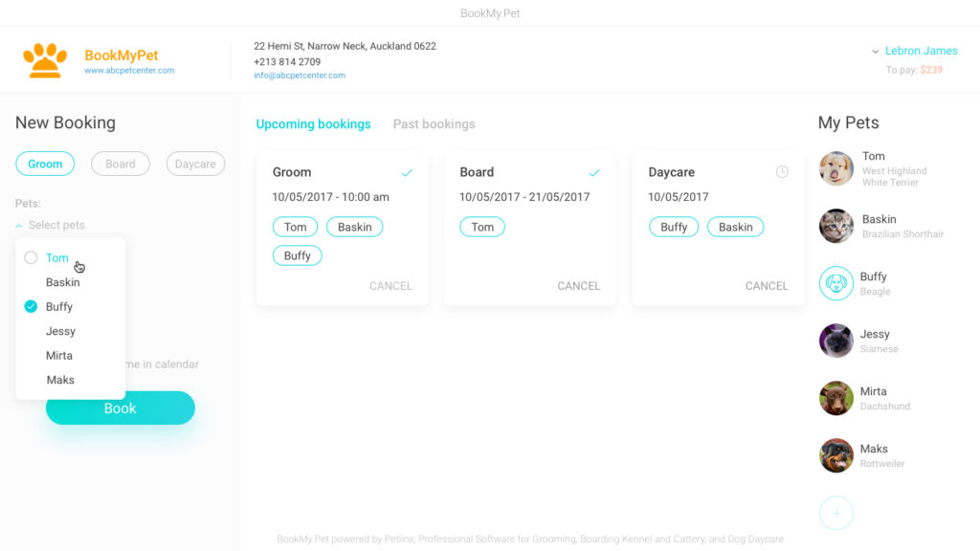Expand the Lebron James user menu arrow

click(875, 52)
